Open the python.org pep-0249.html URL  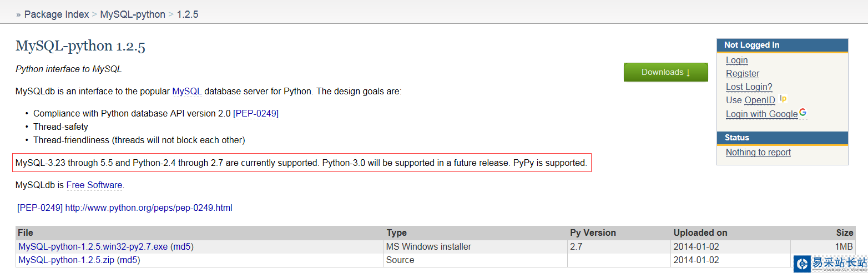coord(149,208)
